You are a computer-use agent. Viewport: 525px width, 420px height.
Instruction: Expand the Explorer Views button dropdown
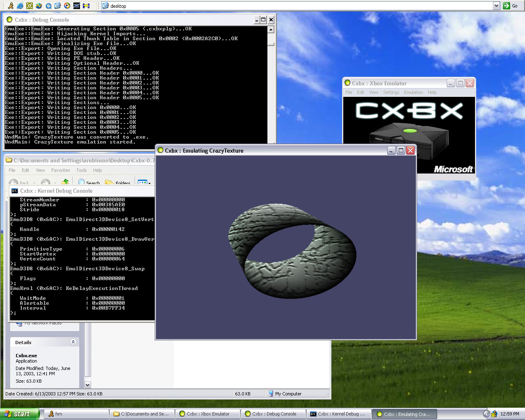pyautogui.click(x=149, y=183)
